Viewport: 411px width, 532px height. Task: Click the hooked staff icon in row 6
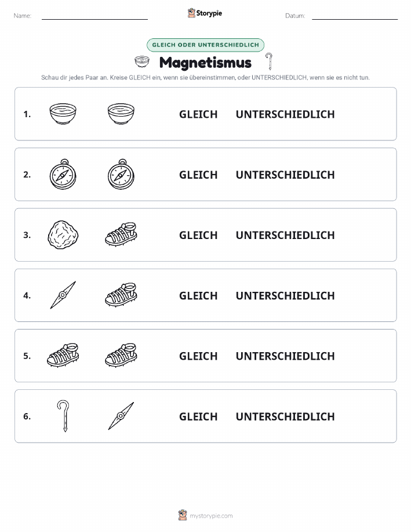[x=63, y=416]
